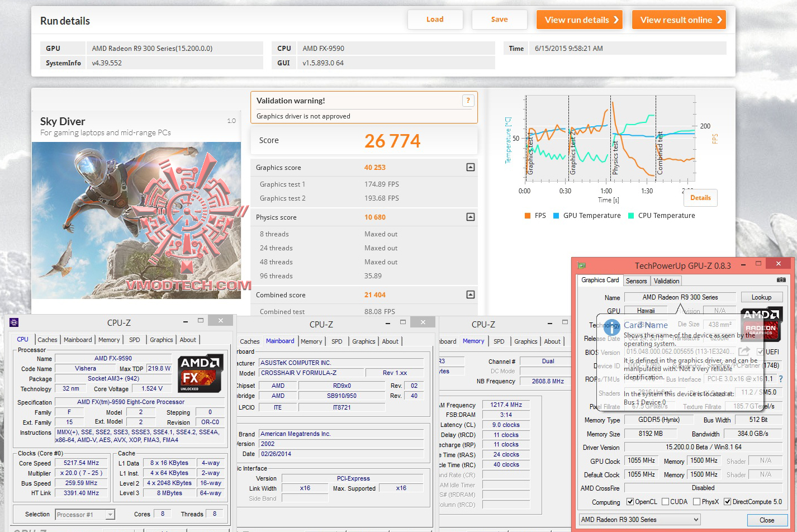Switch to Caches tab in leftmost CPU-Z
This screenshot has width=797, height=532.
pyautogui.click(x=48, y=340)
